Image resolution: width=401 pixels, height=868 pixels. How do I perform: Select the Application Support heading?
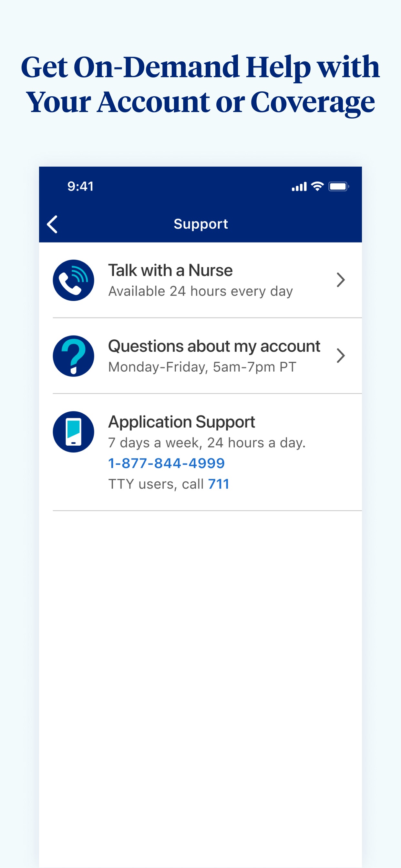coord(182,422)
